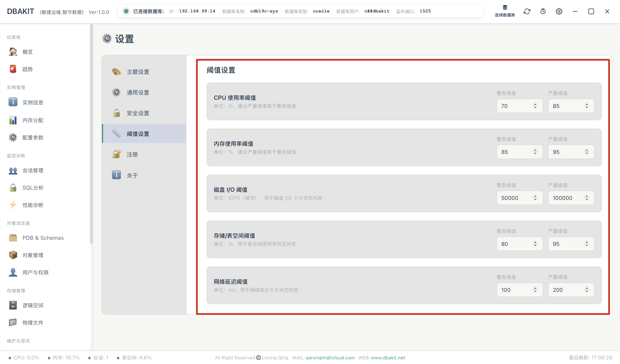The width and height of the screenshot is (620, 364).
Task: Click the 对象管理 box icon
Action: point(13,255)
